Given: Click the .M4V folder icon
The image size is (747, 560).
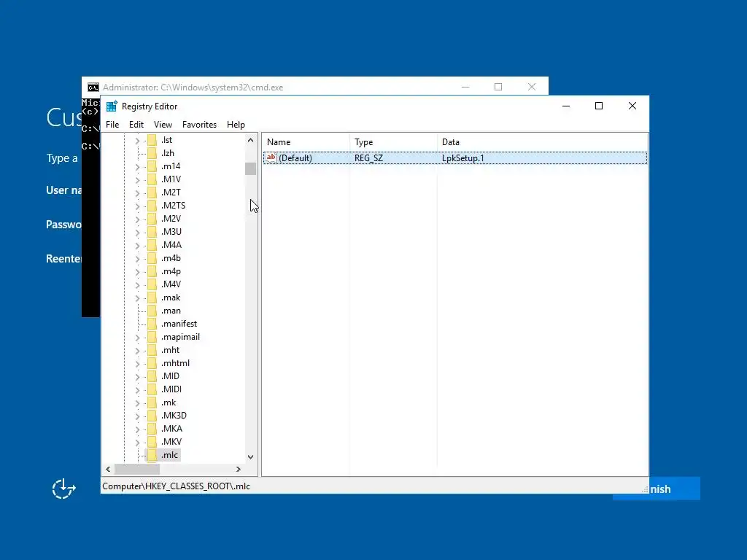Looking at the screenshot, I should pyautogui.click(x=152, y=284).
